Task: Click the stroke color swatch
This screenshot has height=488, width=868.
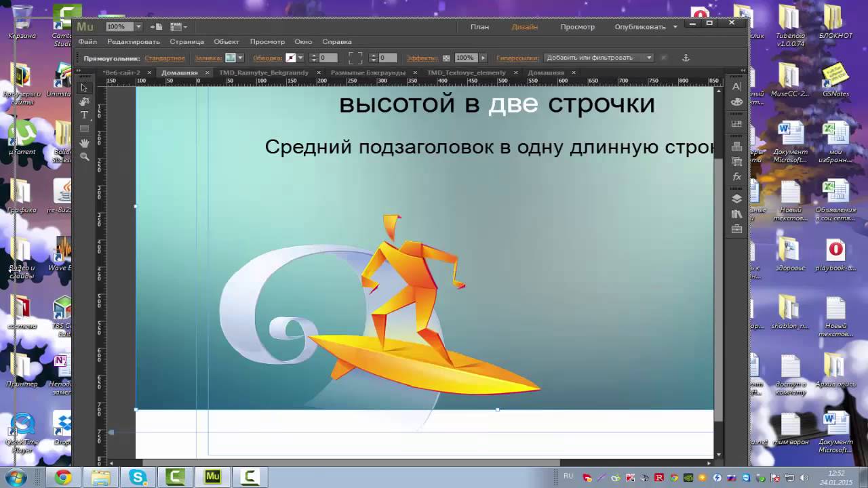Action: tap(291, 58)
